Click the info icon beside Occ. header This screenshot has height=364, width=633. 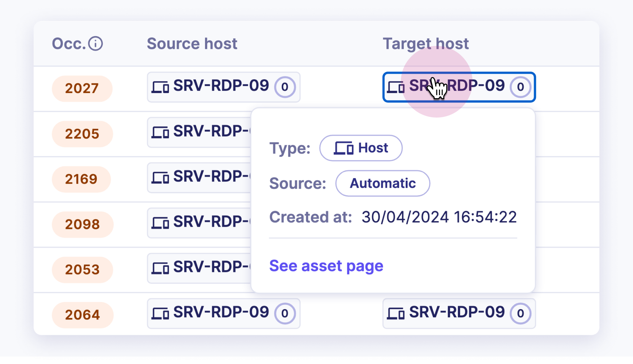95,44
